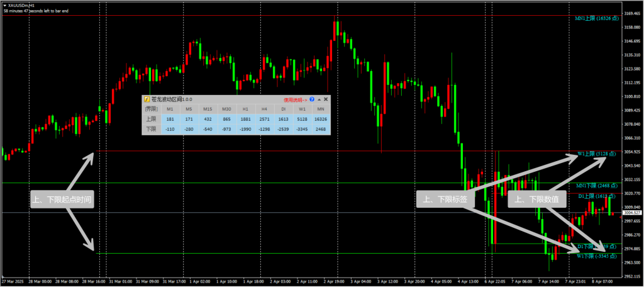
Task: Select the M15 timeframe column header
Action: 209,109
